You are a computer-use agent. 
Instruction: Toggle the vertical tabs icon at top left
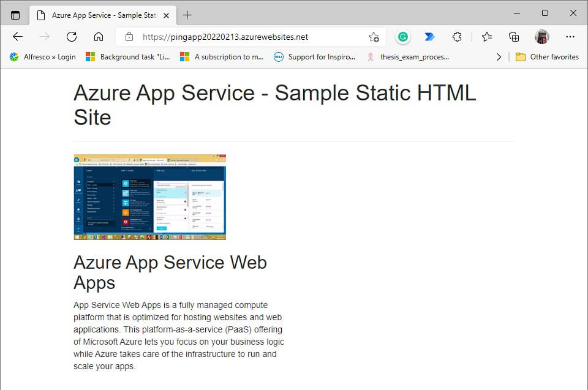coord(15,15)
